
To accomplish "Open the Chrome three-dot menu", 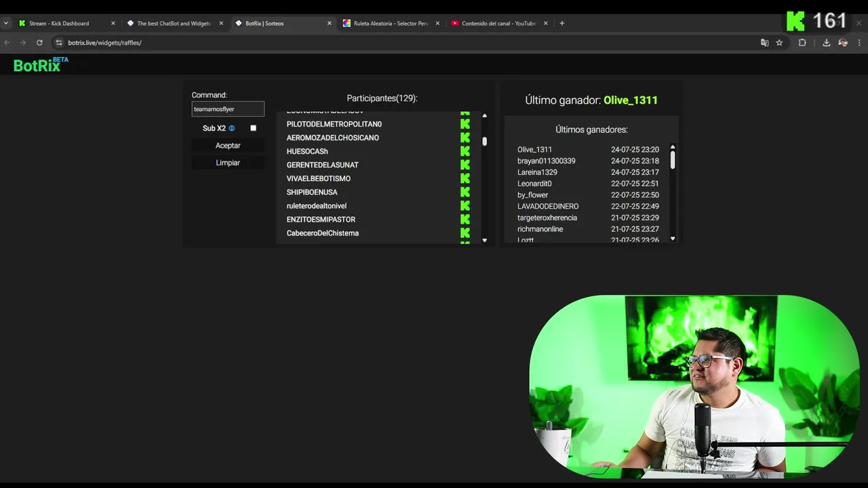I will tap(859, 43).
